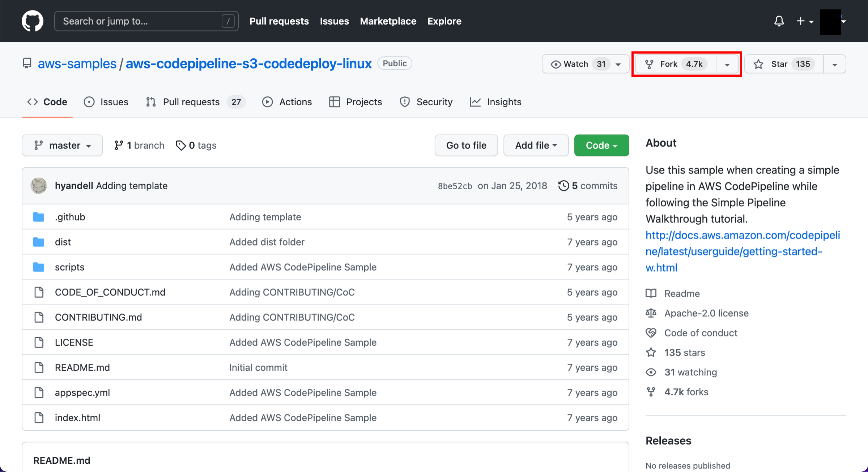View the 1 branch link
Screen dimensions: 868x472
pyautogui.click(x=139, y=146)
